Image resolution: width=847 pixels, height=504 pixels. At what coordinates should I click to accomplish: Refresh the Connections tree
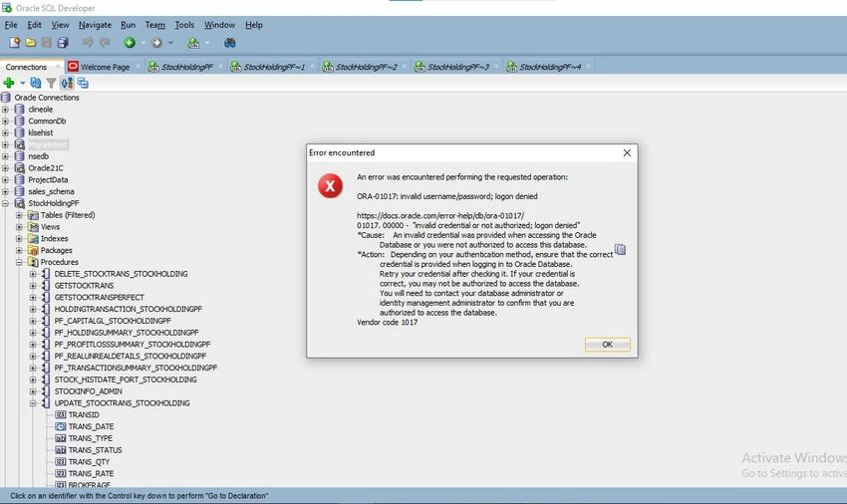coord(36,83)
